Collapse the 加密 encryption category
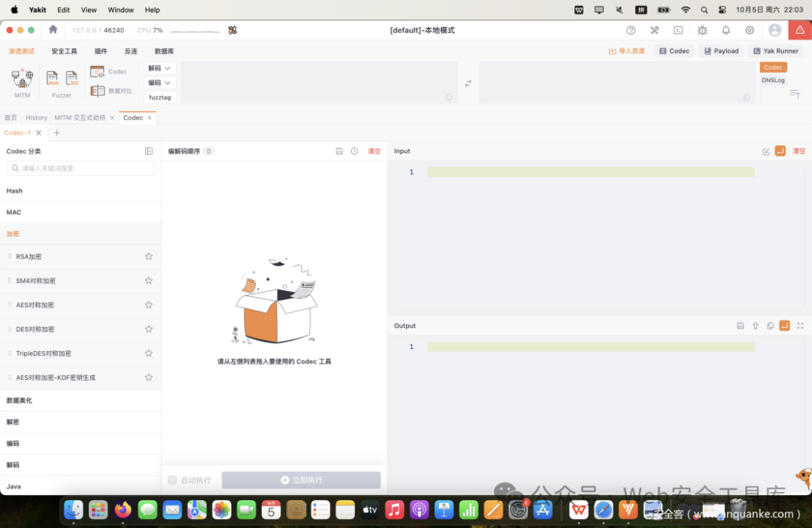Viewport: 812px width, 528px height. tap(80, 234)
